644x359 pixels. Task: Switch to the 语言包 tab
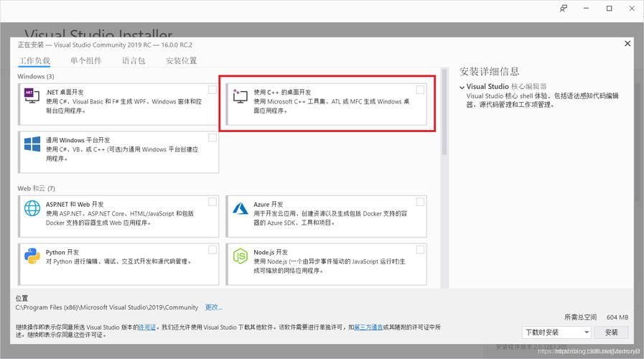pos(134,61)
